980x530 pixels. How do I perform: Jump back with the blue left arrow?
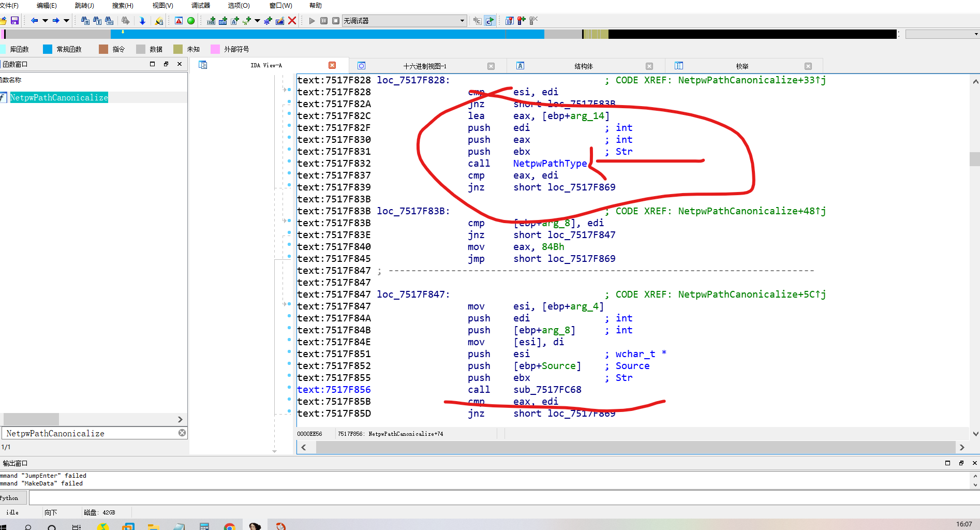(34, 21)
